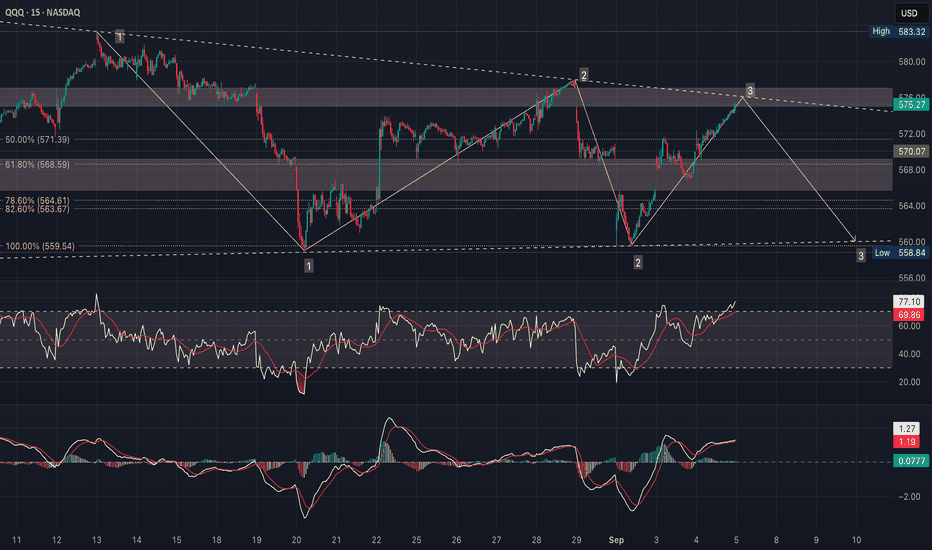Viewport: 932px width, 550px height.
Task: Select the 50.00% (571.39) Fibonacci level label
Action: pos(37,140)
